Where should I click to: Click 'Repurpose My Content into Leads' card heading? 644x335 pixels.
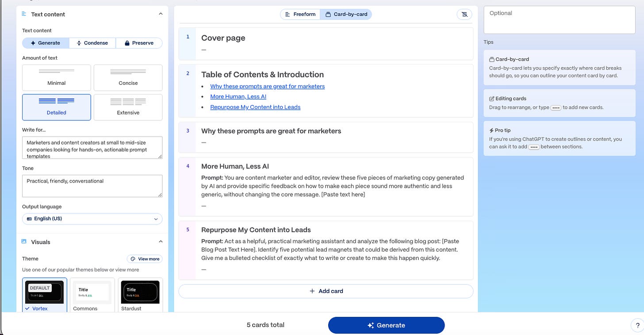256,230
